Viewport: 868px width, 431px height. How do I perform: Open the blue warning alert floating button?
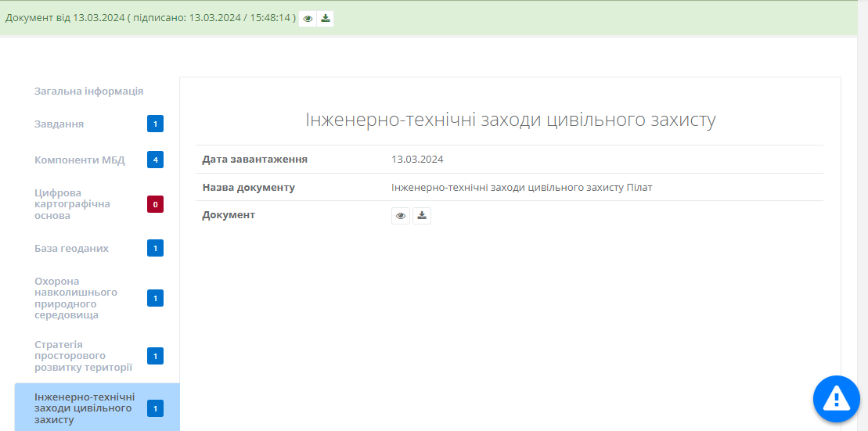point(836,399)
